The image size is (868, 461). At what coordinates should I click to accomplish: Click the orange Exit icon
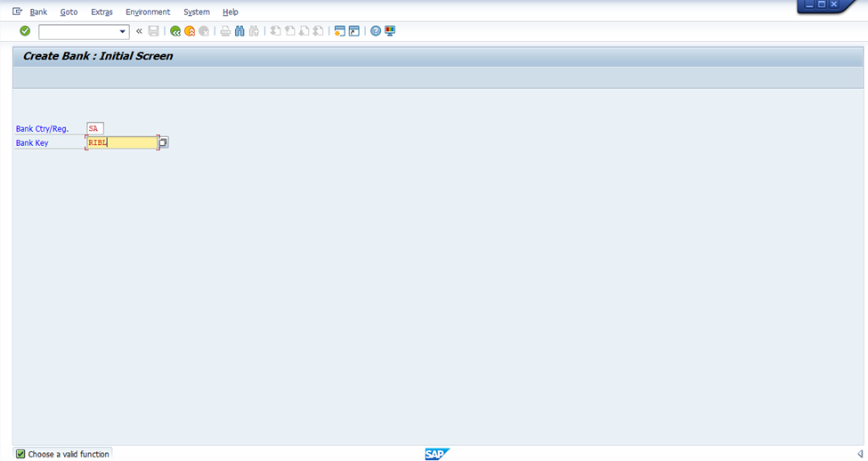coord(190,31)
